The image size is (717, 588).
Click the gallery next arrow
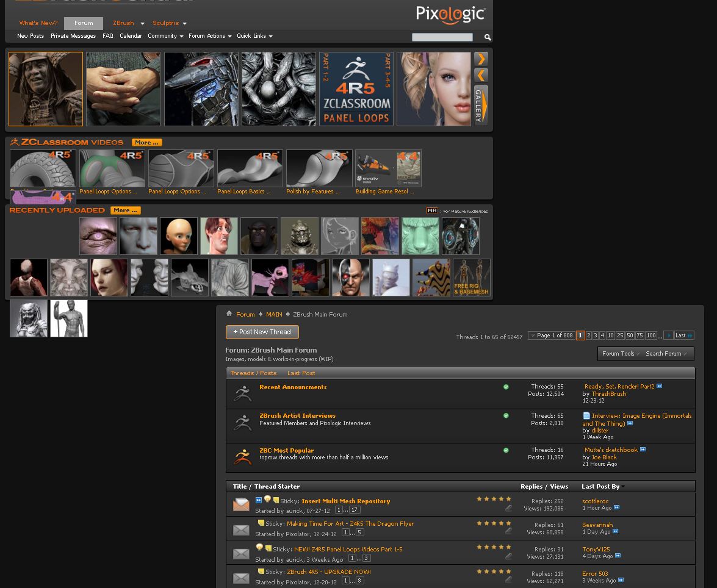click(x=481, y=59)
